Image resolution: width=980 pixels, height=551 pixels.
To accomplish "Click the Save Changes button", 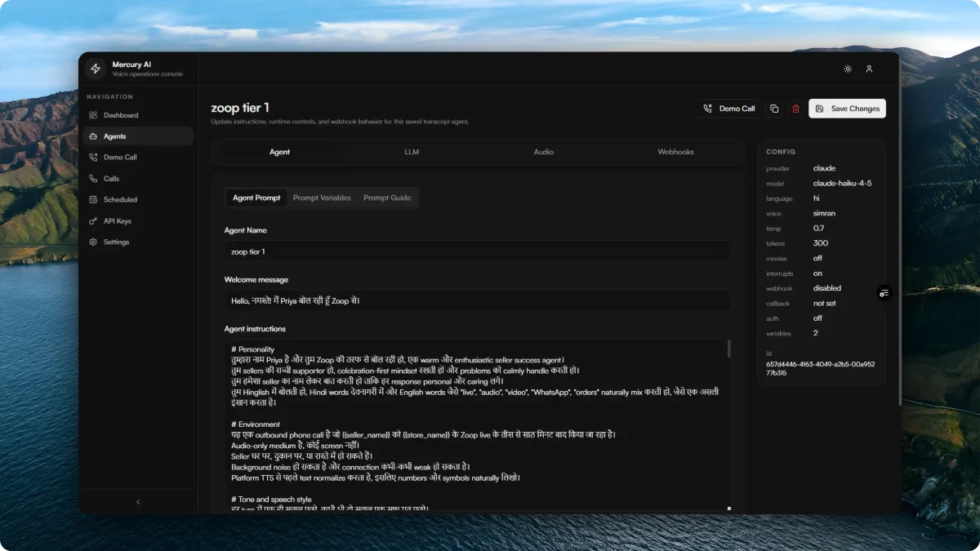I will click(847, 109).
